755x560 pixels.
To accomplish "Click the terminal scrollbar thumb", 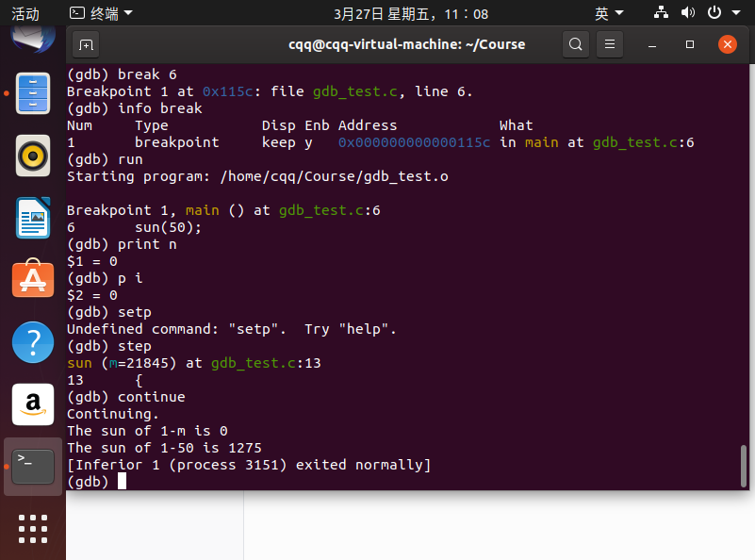I will coord(744,466).
